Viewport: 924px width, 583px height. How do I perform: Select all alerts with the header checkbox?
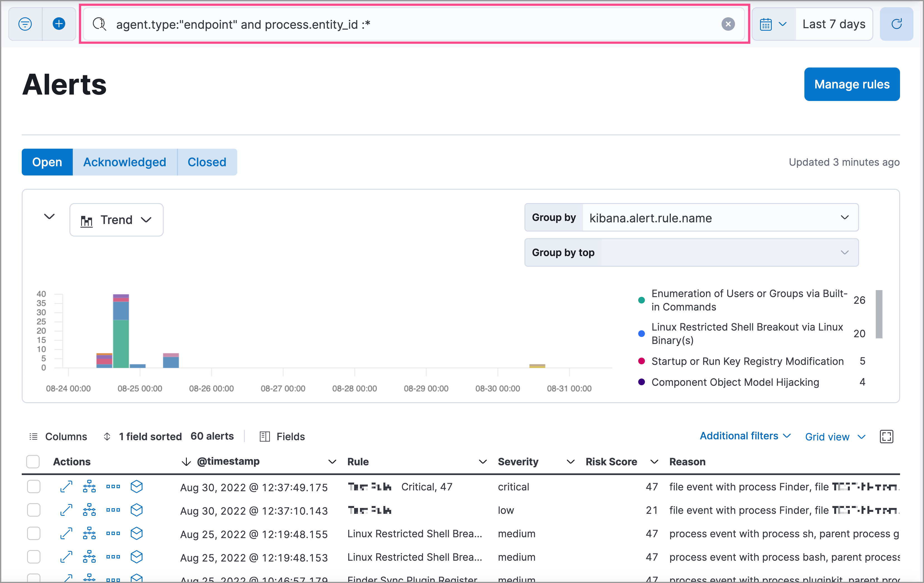pos(33,461)
